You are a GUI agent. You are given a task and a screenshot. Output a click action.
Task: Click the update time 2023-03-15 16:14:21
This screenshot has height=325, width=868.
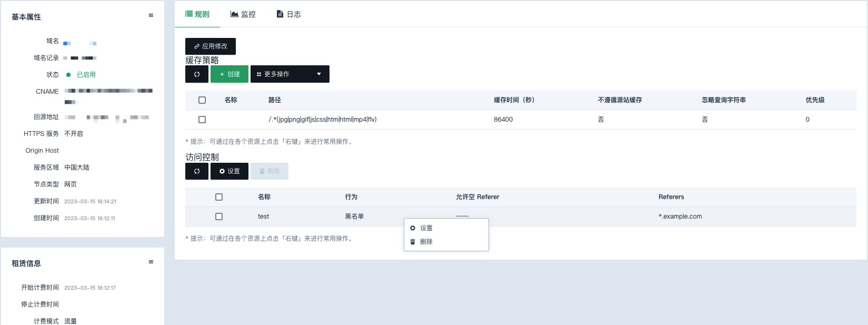(x=90, y=201)
